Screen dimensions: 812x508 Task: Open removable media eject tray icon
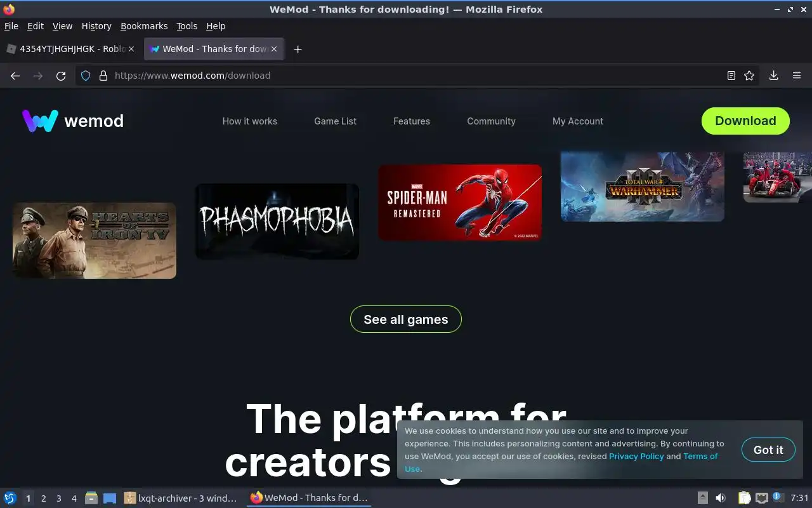(703, 498)
